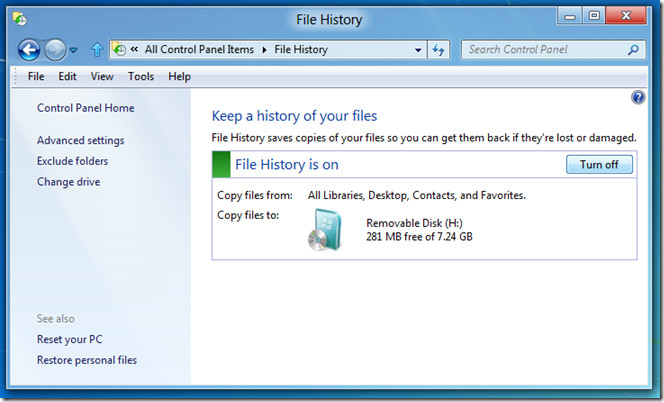
Task: Close the File History window
Action: [626, 16]
